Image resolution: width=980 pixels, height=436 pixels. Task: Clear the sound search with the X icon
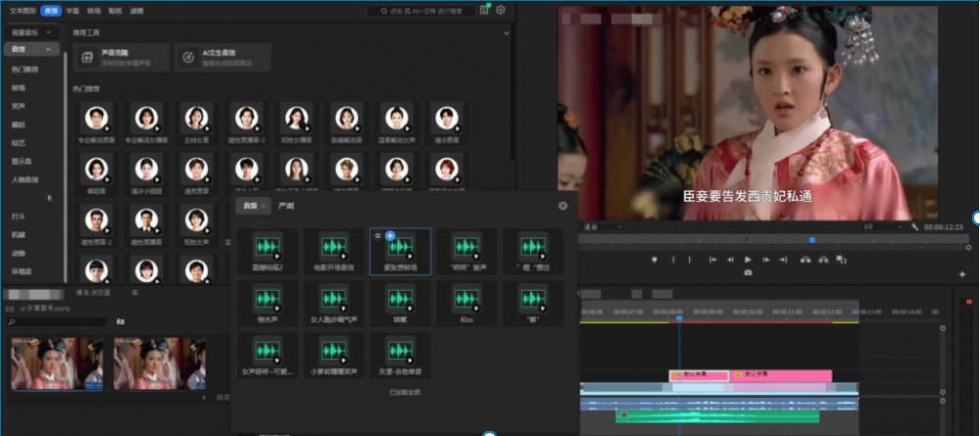563,206
